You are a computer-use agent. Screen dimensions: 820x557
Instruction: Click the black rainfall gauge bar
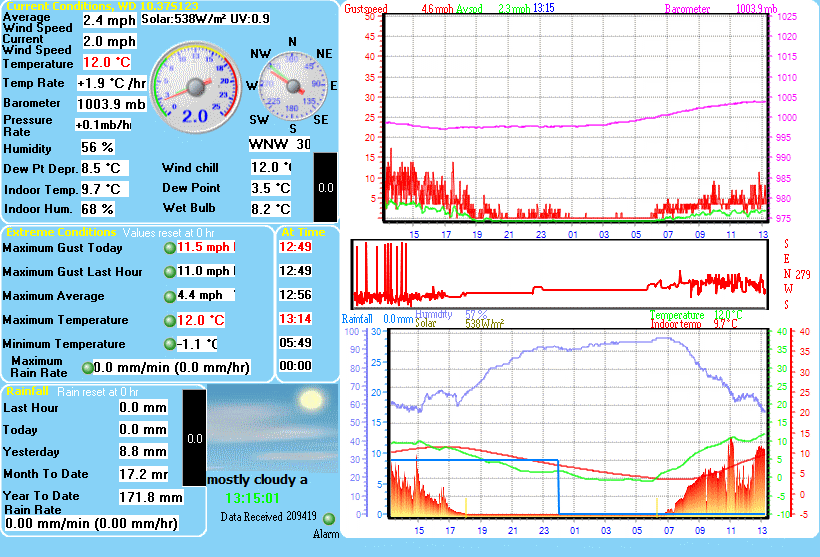pos(193,436)
